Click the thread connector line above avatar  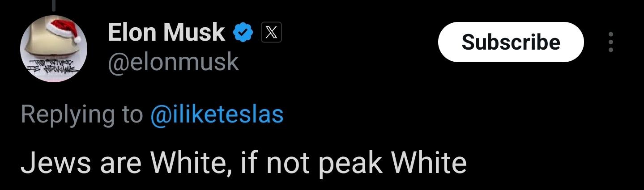(x=53, y=5)
